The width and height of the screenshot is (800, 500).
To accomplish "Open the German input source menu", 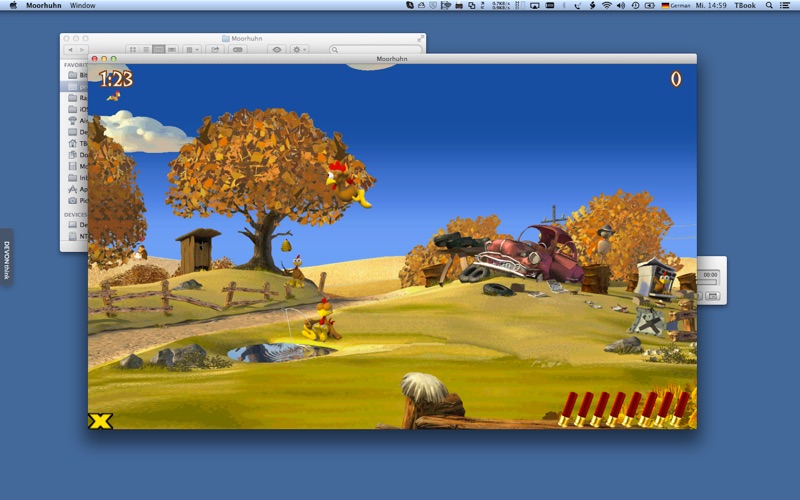I will coord(676,5).
